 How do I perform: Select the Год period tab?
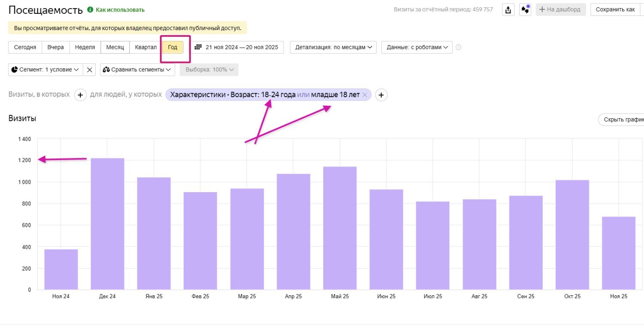pos(173,47)
